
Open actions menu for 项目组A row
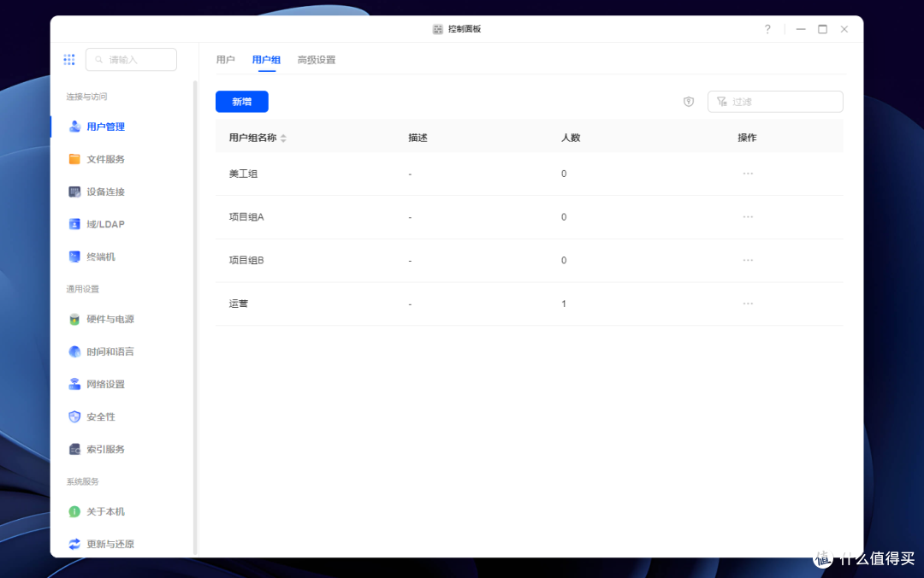coord(748,217)
